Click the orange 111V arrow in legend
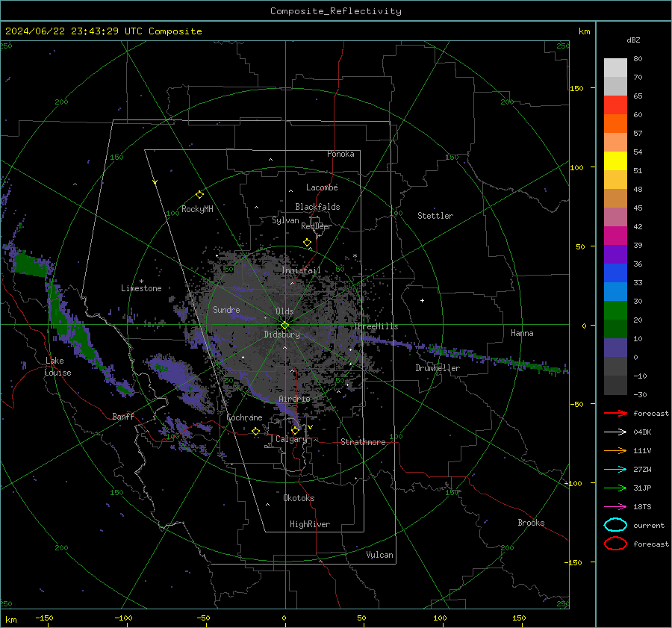 (615, 450)
